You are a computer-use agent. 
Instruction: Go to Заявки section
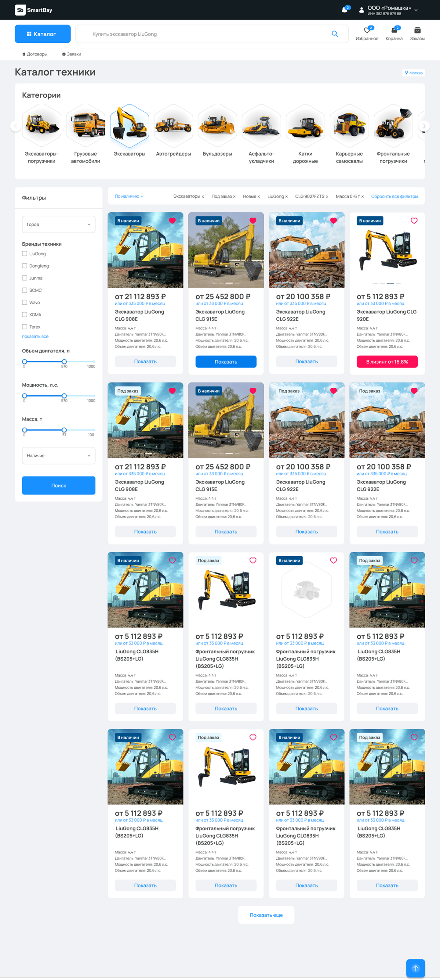tap(72, 54)
